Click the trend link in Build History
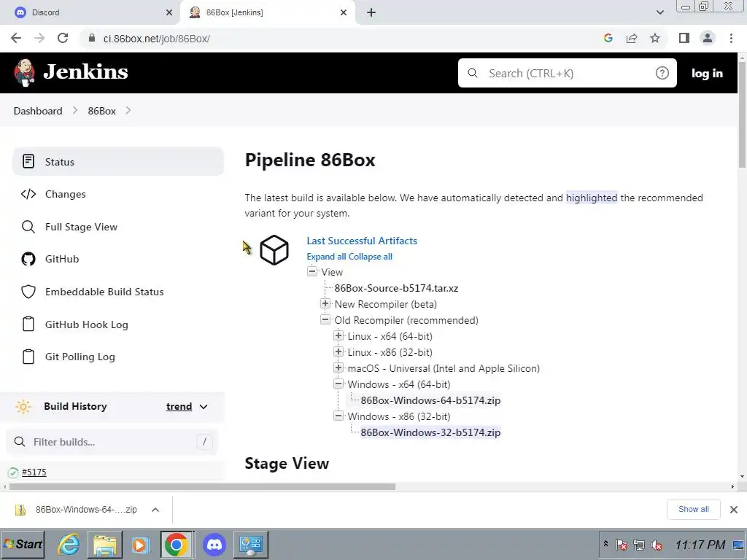The height and width of the screenshot is (560, 747). (x=179, y=406)
